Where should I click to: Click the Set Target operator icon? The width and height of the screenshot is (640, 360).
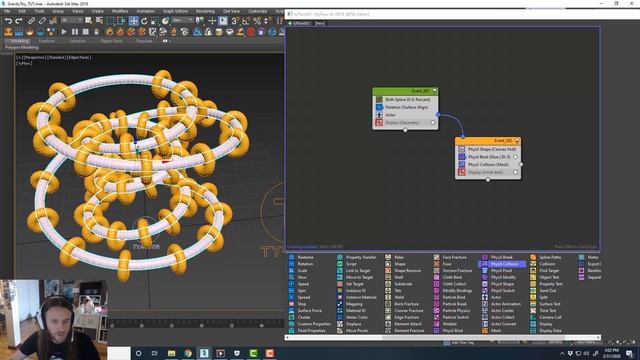(x=340, y=284)
